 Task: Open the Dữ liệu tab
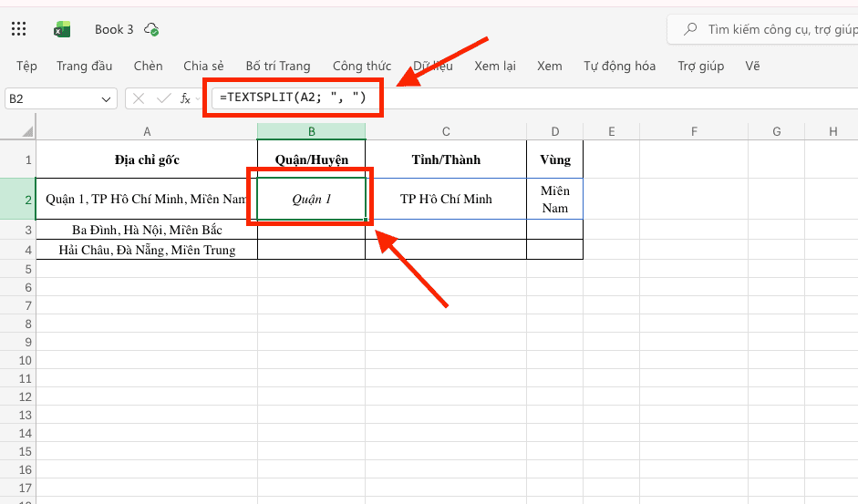[433, 67]
